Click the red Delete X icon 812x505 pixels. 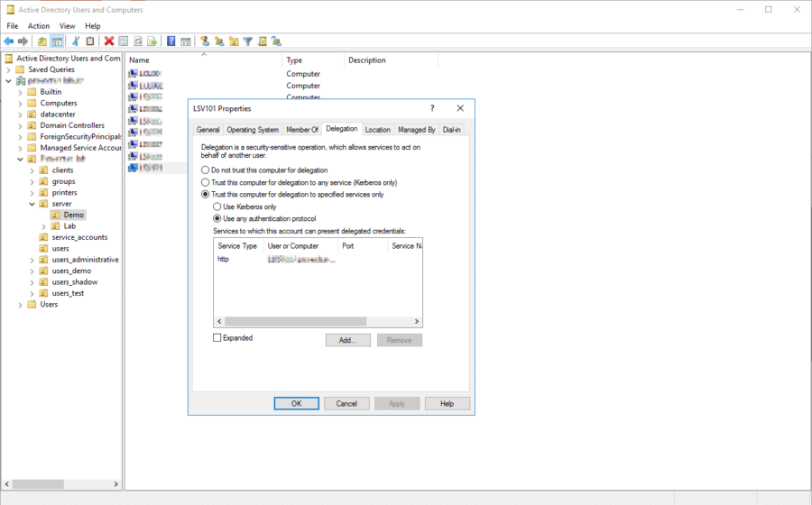(x=109, y=41)
